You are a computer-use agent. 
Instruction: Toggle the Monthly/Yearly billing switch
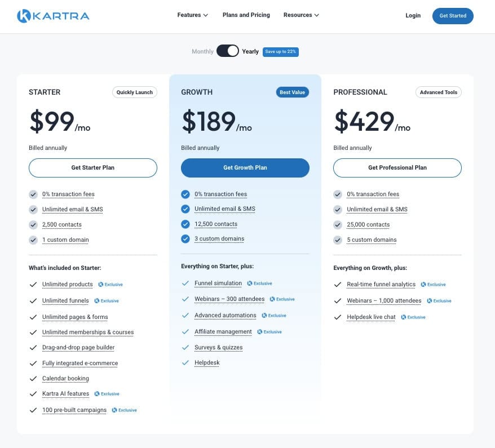[228, 51]
